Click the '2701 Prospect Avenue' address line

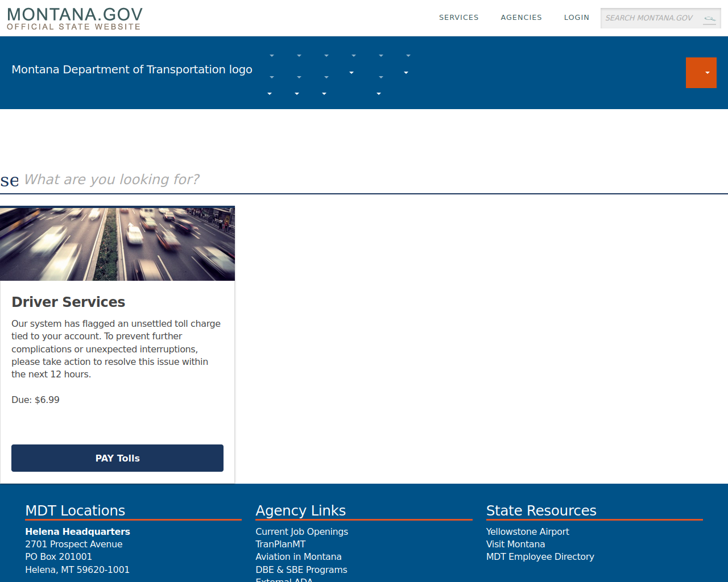pos(73,544)
